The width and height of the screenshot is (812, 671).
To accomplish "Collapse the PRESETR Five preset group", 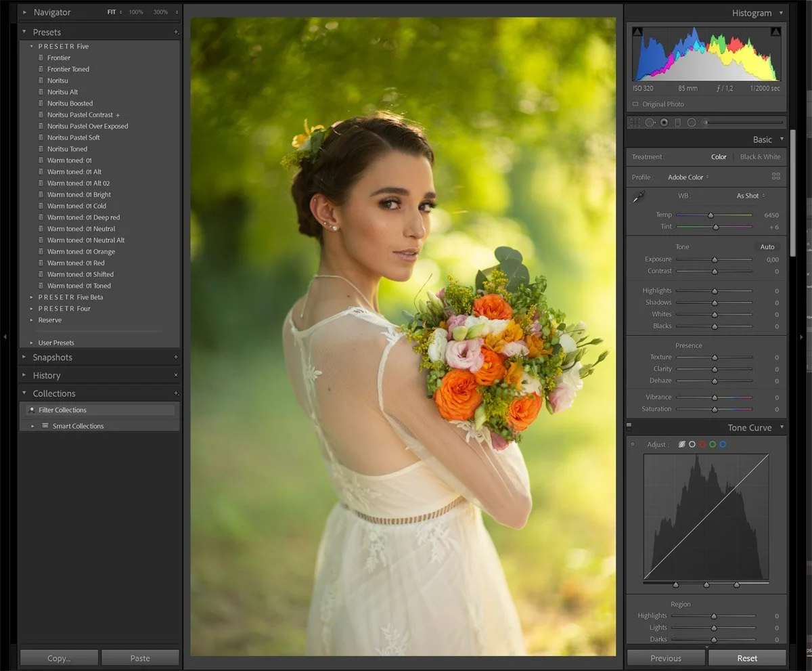I will pyautogui.click(x=31, y=46).
